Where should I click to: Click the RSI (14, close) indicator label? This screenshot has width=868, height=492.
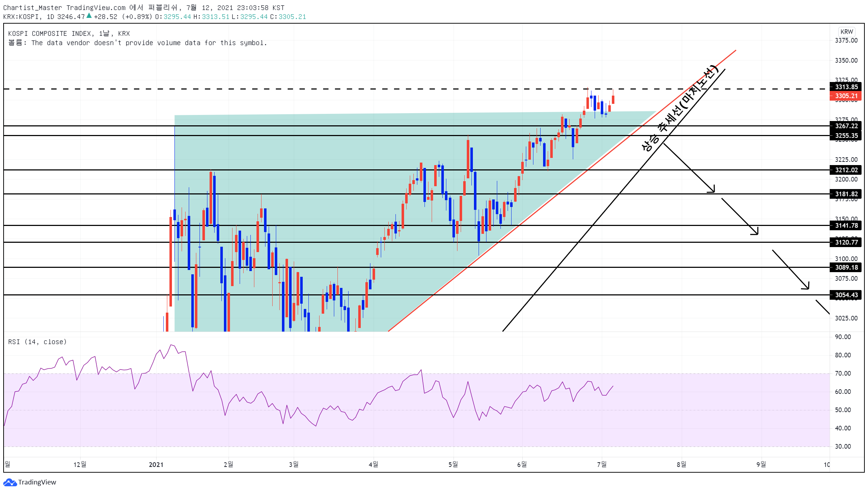37,342
